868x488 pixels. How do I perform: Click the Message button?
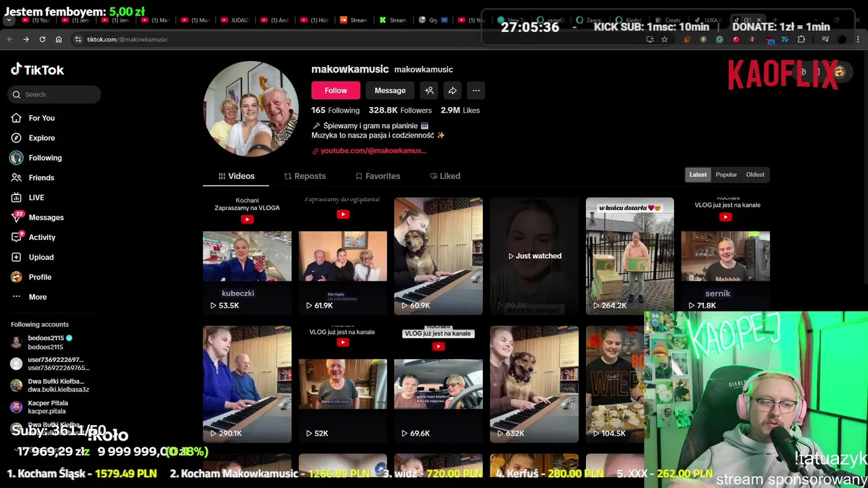(x=390, y=90)
